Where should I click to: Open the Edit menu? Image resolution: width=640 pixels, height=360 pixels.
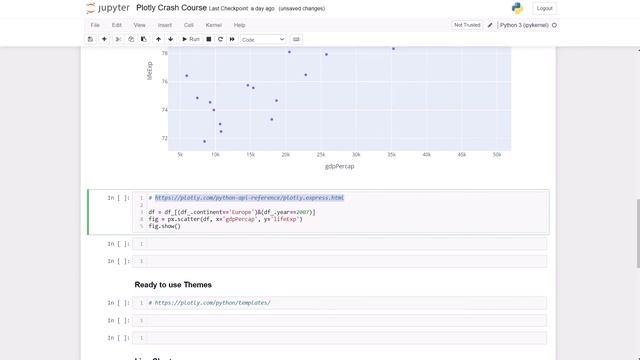pos(117,25)
